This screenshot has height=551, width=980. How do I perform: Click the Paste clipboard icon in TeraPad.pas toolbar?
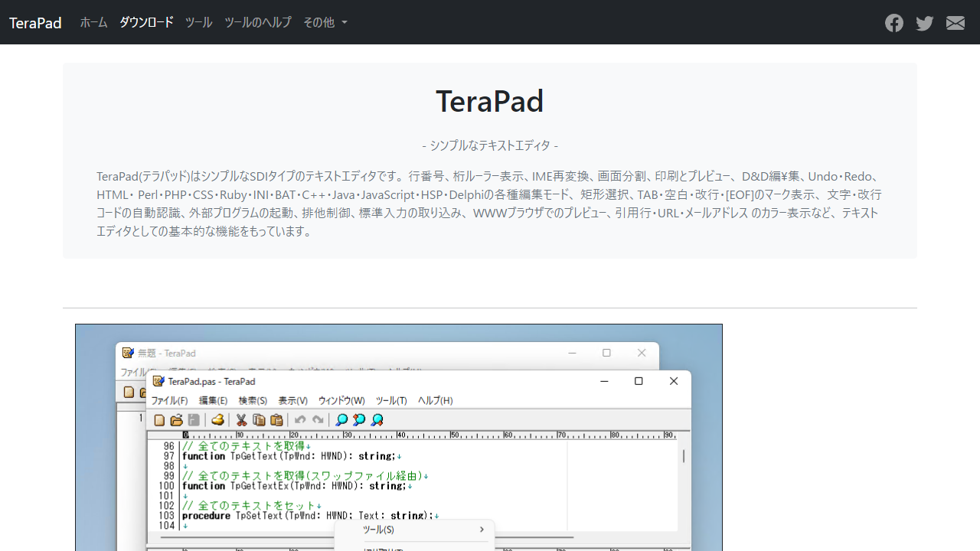(276, 420)
